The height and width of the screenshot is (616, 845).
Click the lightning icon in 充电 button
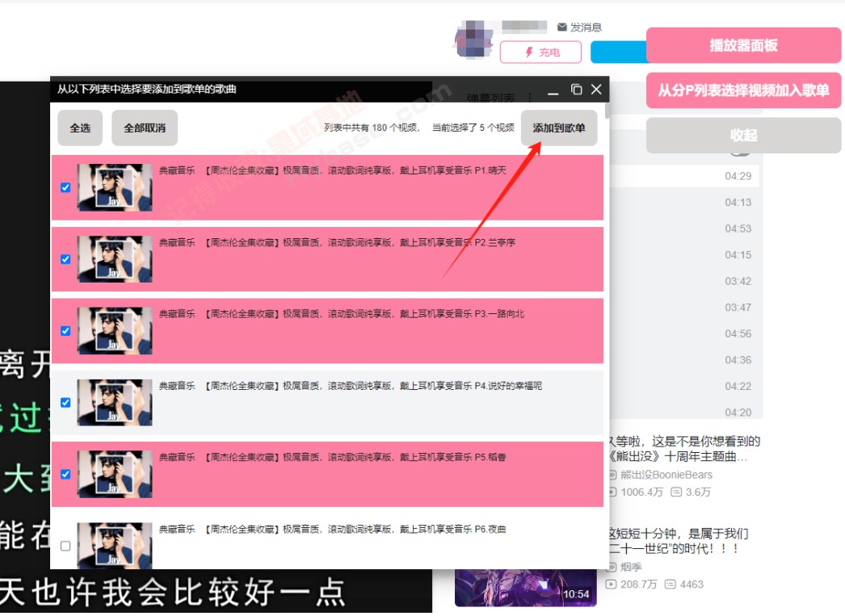(529, 52)
